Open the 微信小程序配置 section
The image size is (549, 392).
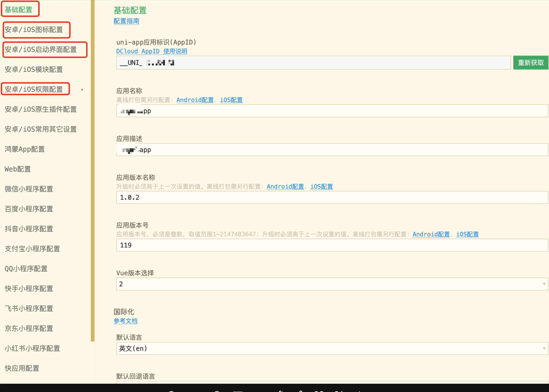(29, 189)
